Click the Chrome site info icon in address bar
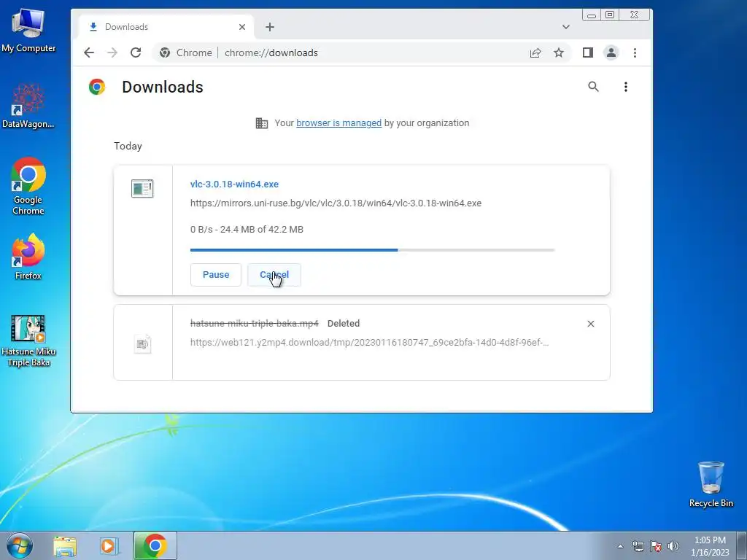747x560 pixels. tap(165, 52)
